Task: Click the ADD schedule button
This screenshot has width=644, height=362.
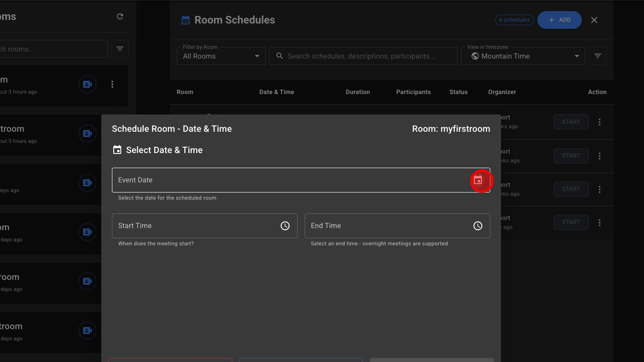Action: click(x=559, y=20)
